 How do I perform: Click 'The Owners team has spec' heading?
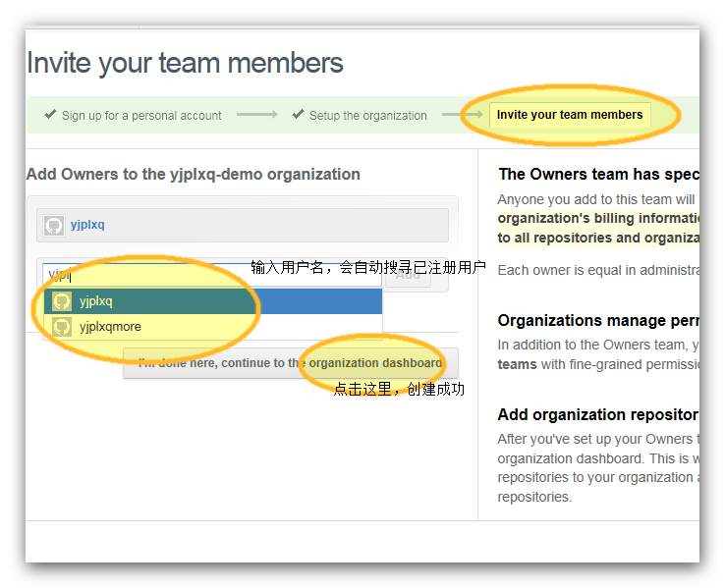tap(599, 174)
